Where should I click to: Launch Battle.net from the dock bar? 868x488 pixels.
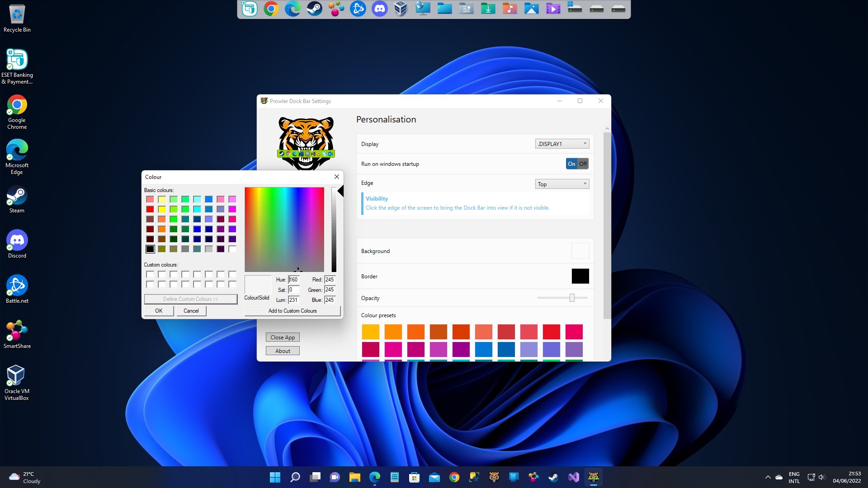[358, 9]
